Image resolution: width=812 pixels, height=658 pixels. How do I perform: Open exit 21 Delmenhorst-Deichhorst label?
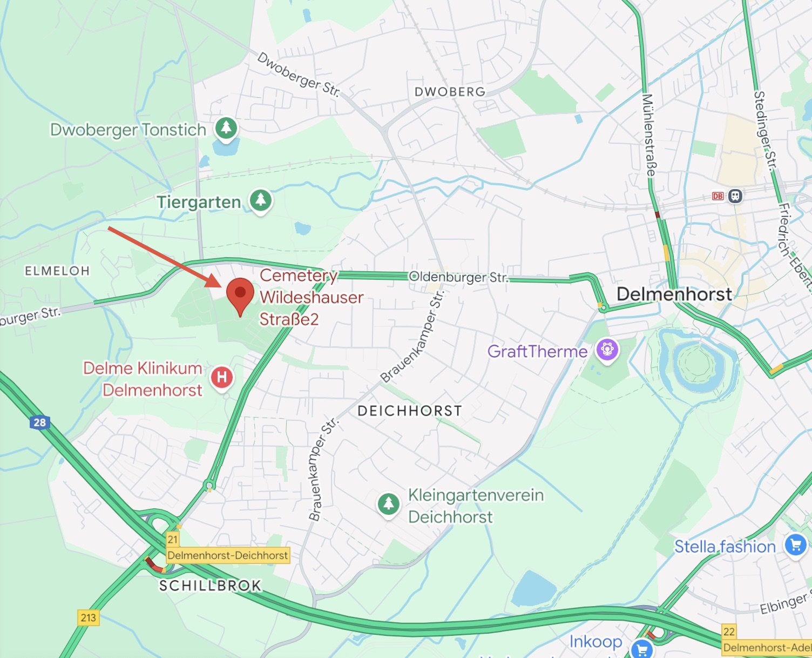[228, 548]
